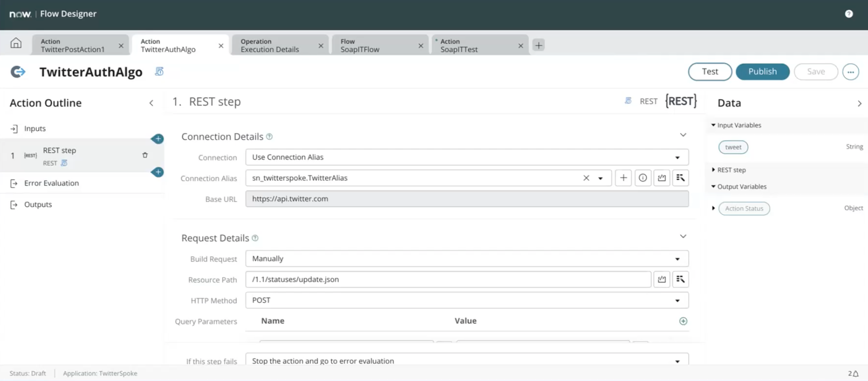Click the back arrow beside TwitterAuthAlgo title
Image resolution: width=868 pixels, height=381 pixels.
[18, 72]
